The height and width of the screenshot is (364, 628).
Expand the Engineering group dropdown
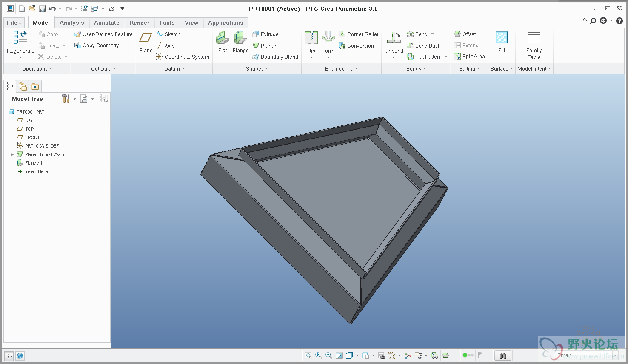click(x=342, y=68)
